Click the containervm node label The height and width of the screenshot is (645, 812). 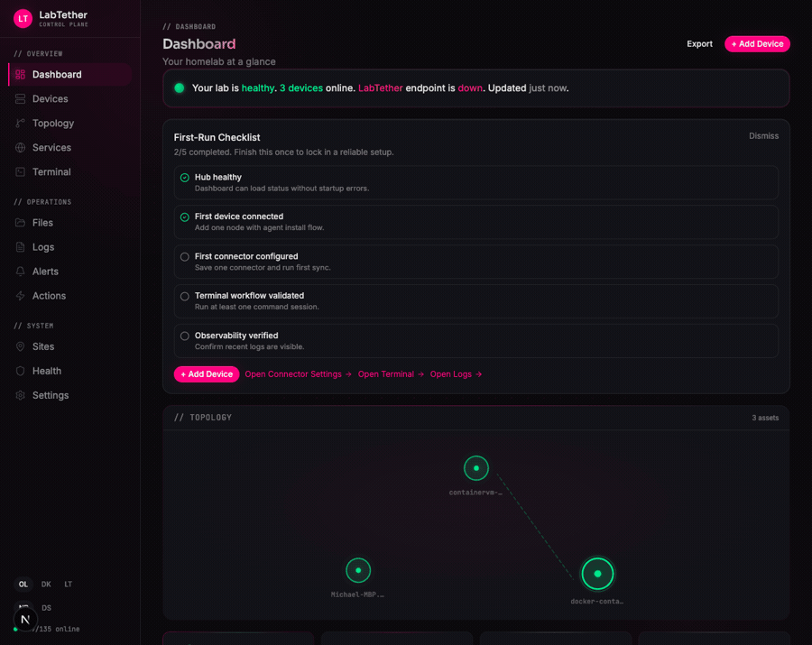click(475, 493)
